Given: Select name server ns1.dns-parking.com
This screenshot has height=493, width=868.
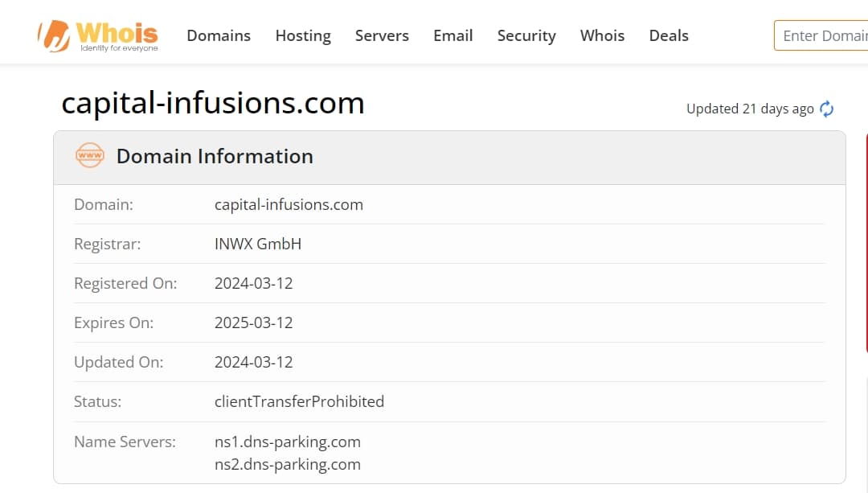Looking at the screenshot, I should (x=288, y=442).
